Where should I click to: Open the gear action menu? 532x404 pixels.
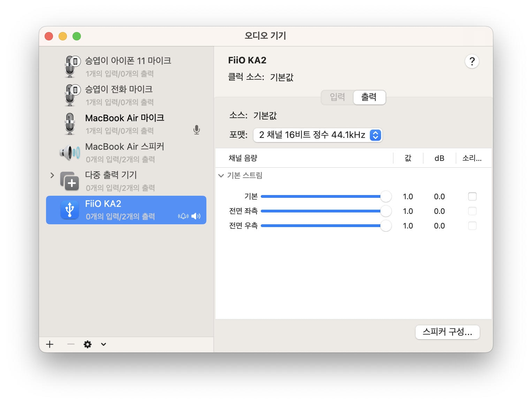click(x=88, y=344)
